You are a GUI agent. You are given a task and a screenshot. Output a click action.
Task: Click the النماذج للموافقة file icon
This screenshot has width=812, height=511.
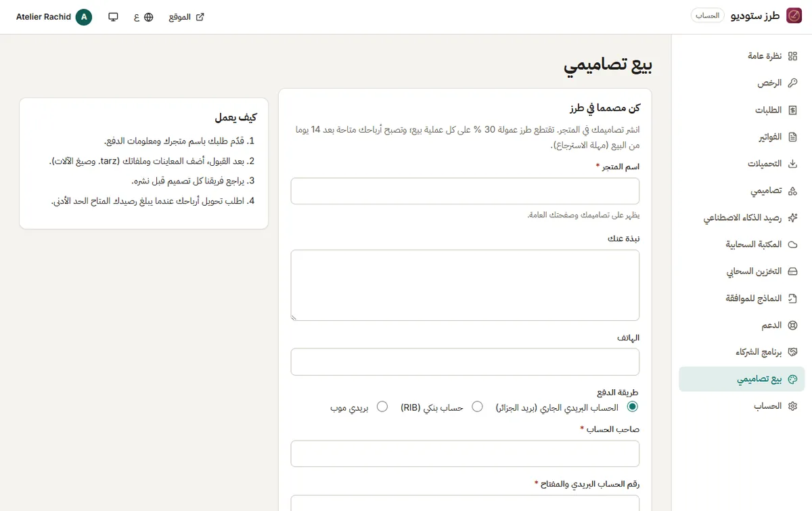[x=794, y=298]
